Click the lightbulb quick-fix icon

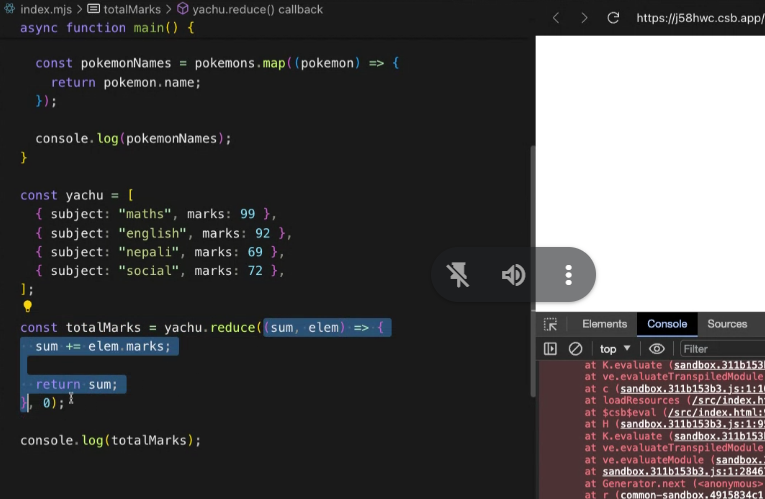pos(27,306)
